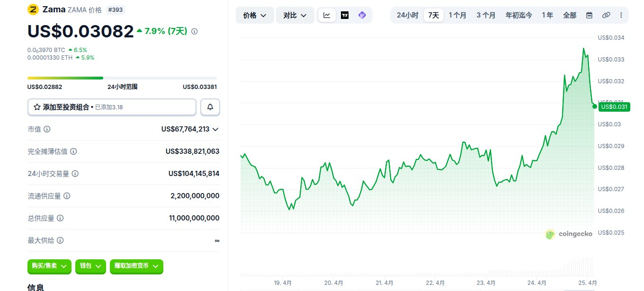
Task: Click the #393 rank badge
Action: click(116, 9)
